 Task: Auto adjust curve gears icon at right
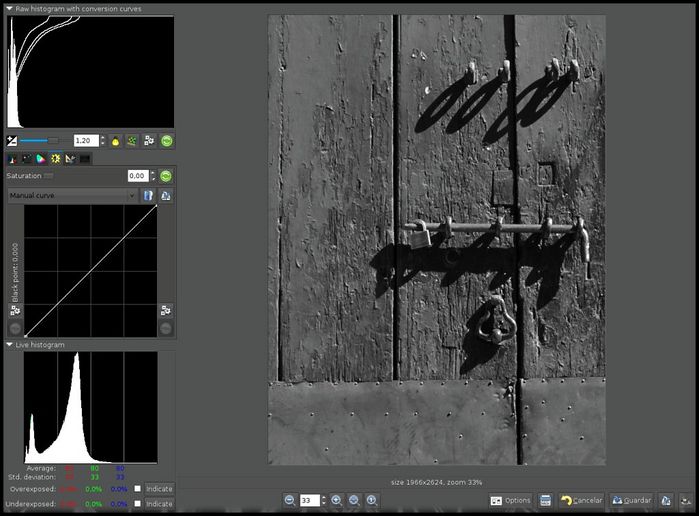(x=166, y=310)
